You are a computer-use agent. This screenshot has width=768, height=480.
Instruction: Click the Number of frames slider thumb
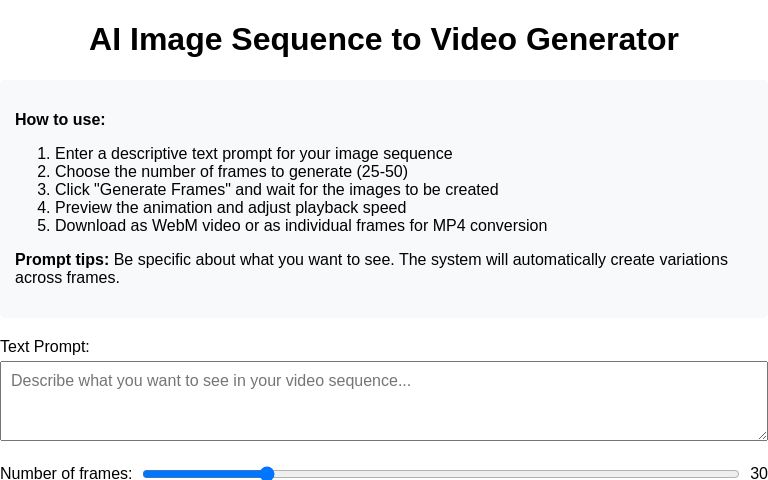click(x=267, y=473)
